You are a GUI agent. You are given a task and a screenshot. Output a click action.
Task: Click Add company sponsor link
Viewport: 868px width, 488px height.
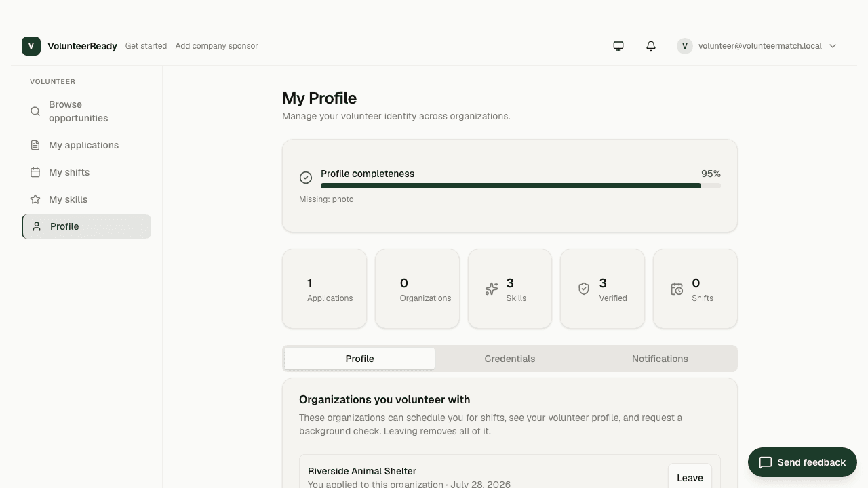click(216, 46)
